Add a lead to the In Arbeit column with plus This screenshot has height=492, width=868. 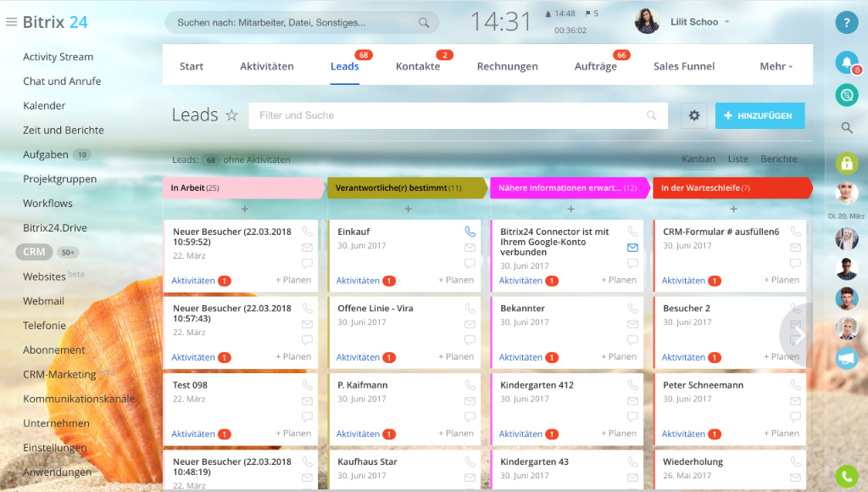click(x=245, y=209)
